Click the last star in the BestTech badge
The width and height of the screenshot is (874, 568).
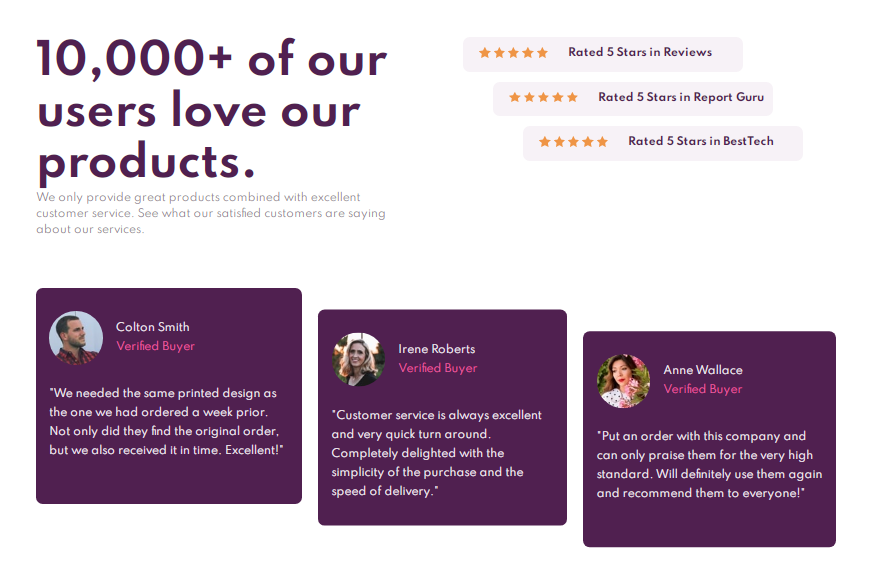point(603,142)
